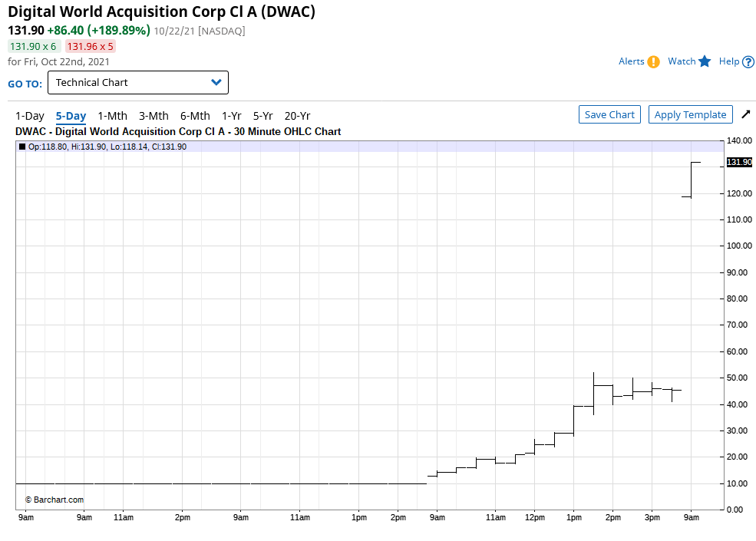Click the GO TO: label
The image size is (756, 541).
(25, 84)
